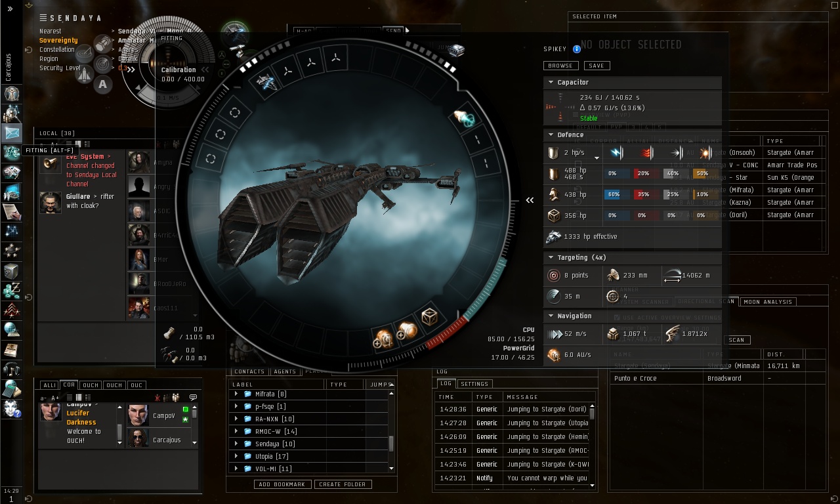
Task: Open the help icon with question mark
Action: [12, 408]
